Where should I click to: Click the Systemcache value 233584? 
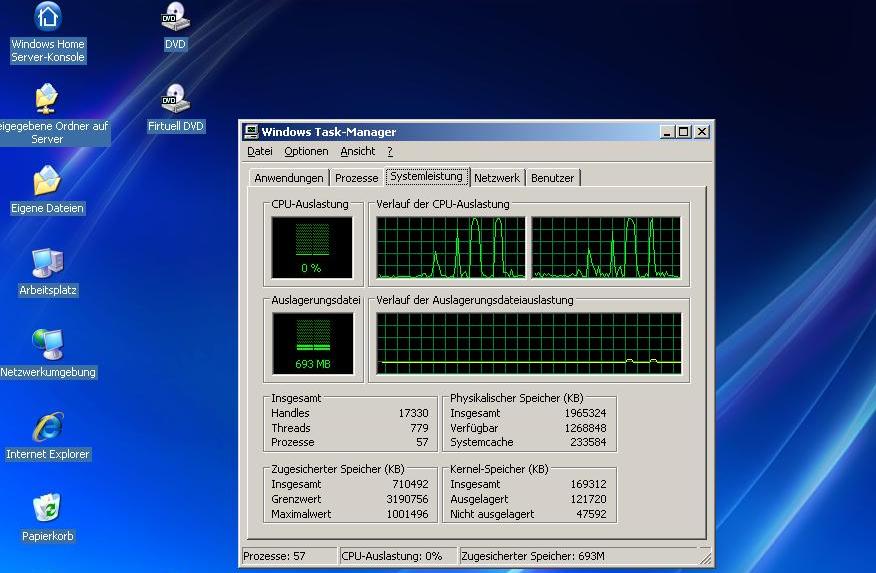pyautogui.click(x=588, y=442)
